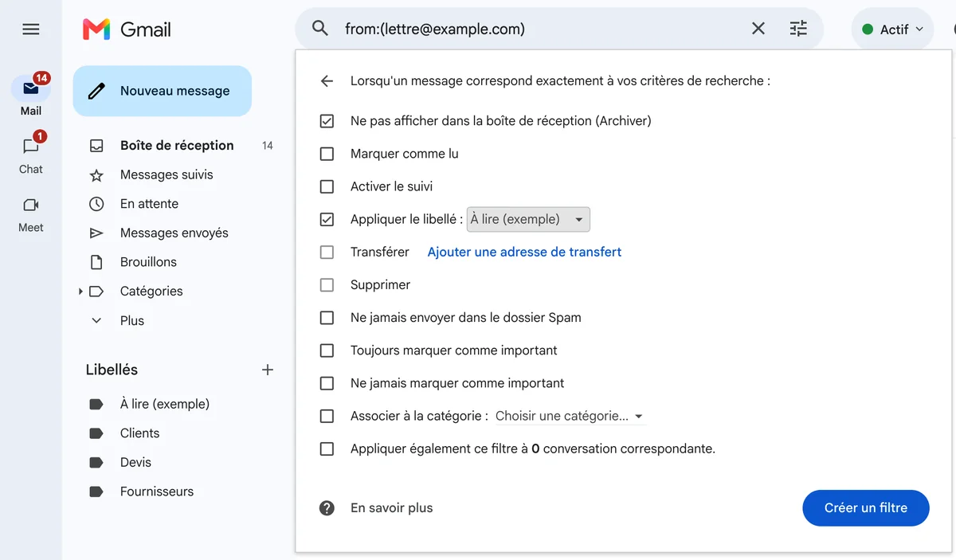Check Activer le suivi

click(327, 186)
